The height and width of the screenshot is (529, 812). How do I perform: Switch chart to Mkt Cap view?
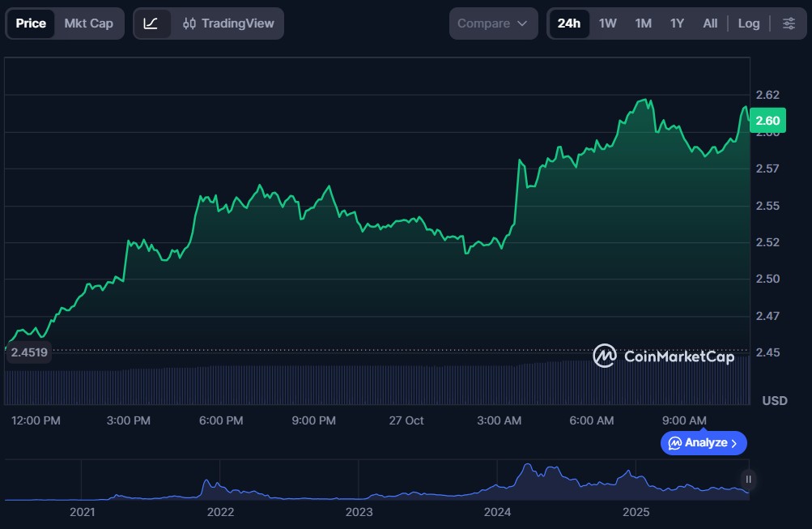tap(89, 23)
